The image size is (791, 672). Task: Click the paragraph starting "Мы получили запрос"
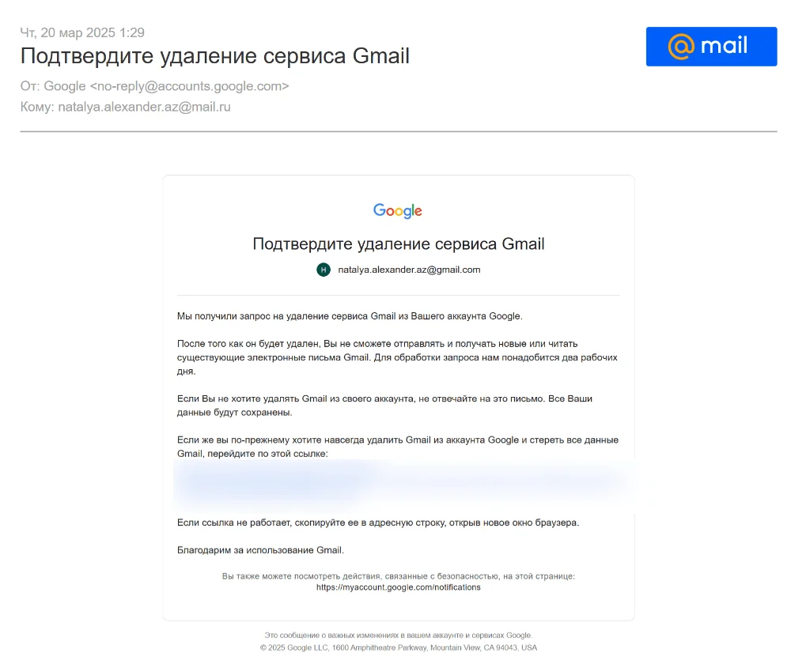[x=350, y=316]
